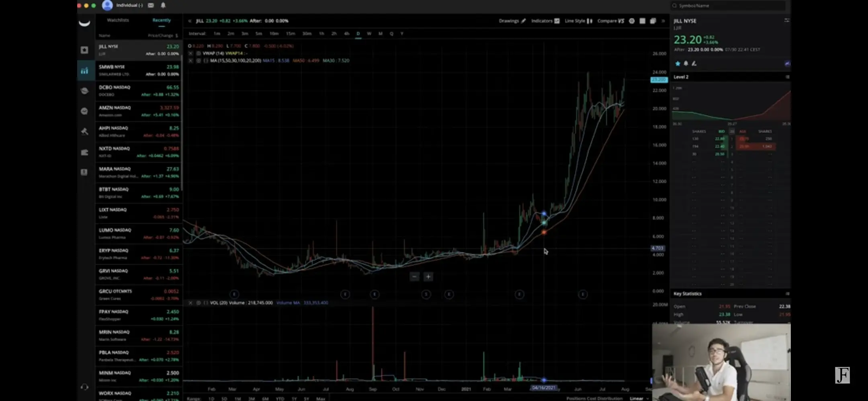Open the notifications bell in title bar
This screenshot has width=868, height=401.
163,5
